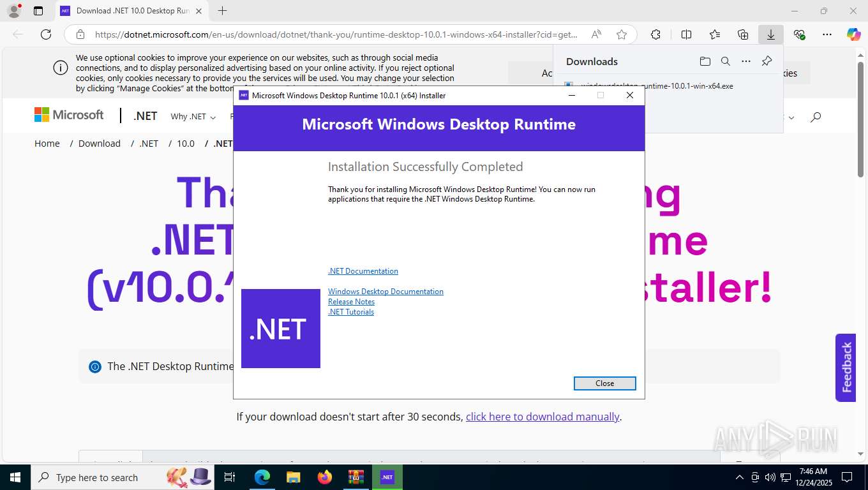Viewport: 868px width, 490px height.
Task: Open volume control in system tray
Action: [770, 477]
